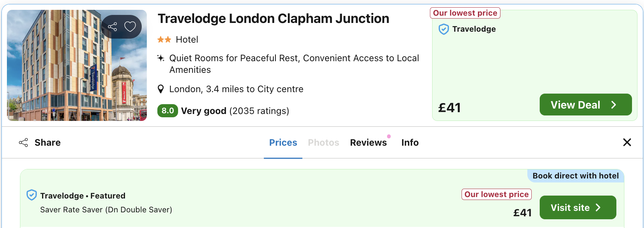The height and width of the screenshot is (228, 644).
Task: Click the share icon on hotel photo
Action: point(112,27)
